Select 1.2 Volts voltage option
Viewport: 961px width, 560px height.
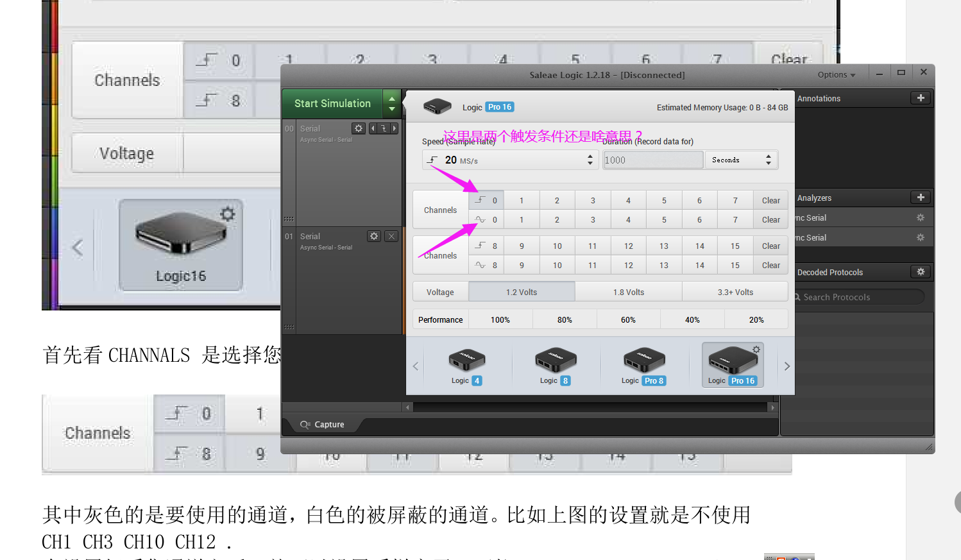click(522, 292)
